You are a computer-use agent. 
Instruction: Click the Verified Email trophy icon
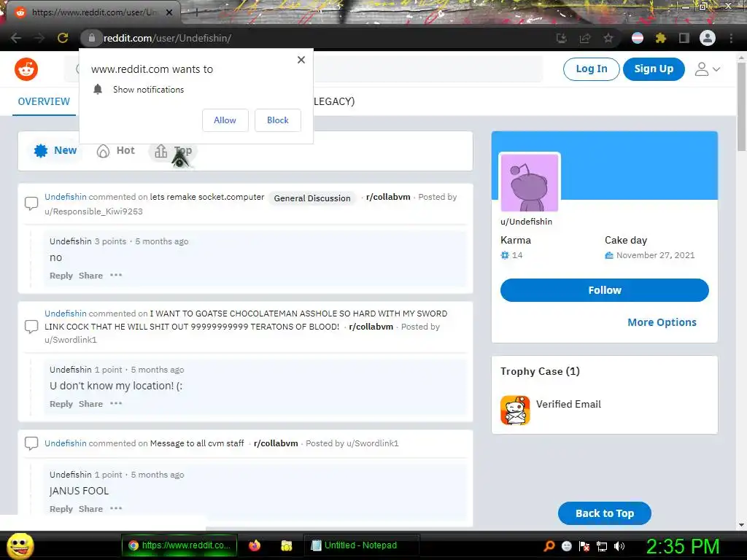click(x=515, y=410)
